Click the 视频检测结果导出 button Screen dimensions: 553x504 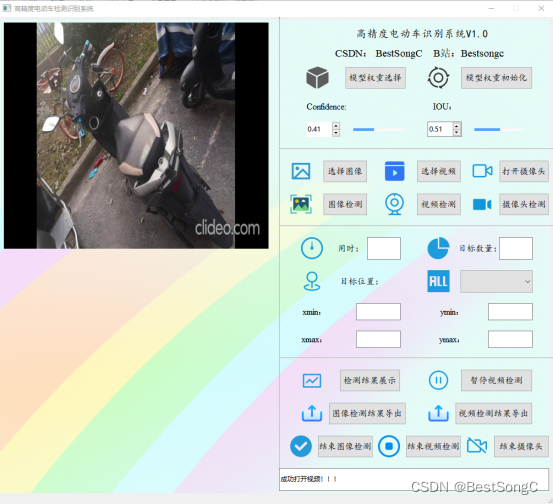(x=493, y=413)
